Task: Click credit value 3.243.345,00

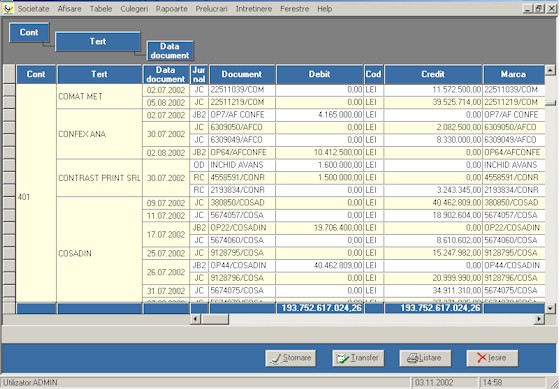Action: [433, 190]
